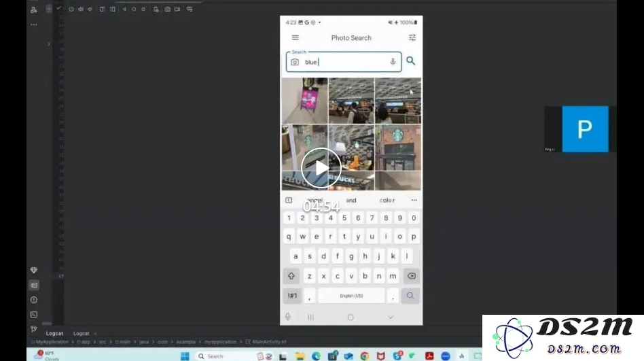Viewport: 644px width, 361px height.
Task: Click the device power button icon
Action: 71,9
